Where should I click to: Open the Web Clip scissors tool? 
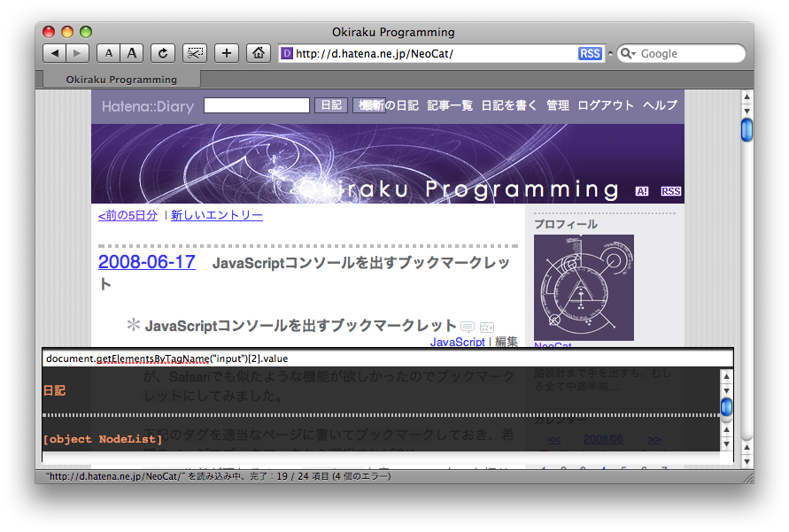(194, 53)
